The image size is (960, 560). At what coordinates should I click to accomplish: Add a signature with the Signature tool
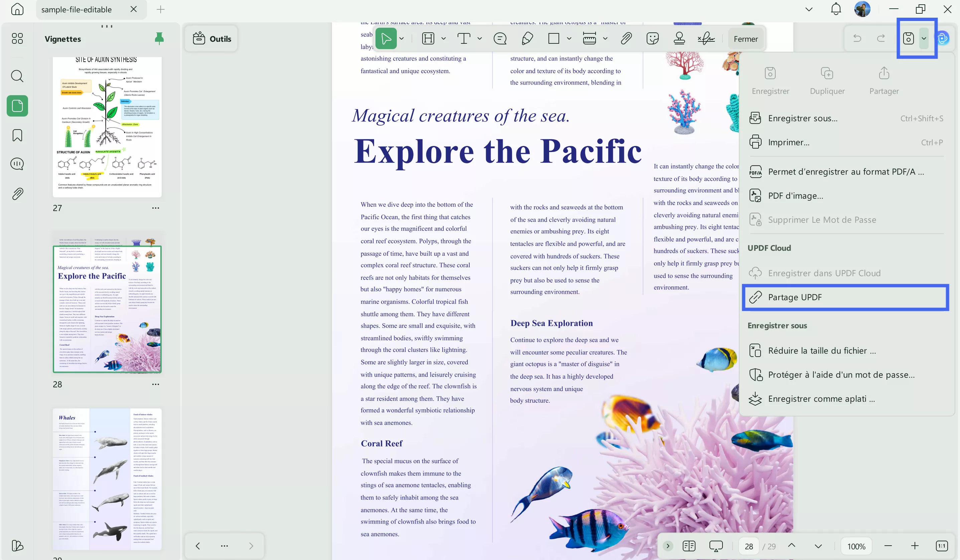click(x=705, y=38)
